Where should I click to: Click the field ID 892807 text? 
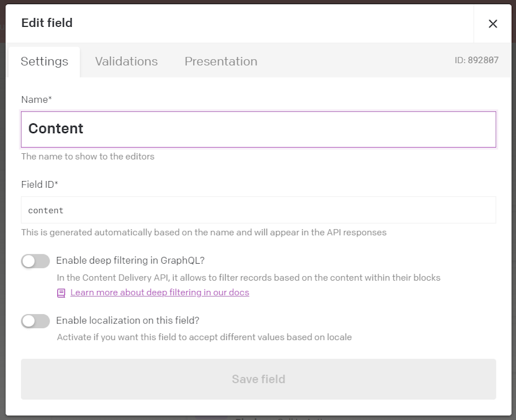coord(476,60)
